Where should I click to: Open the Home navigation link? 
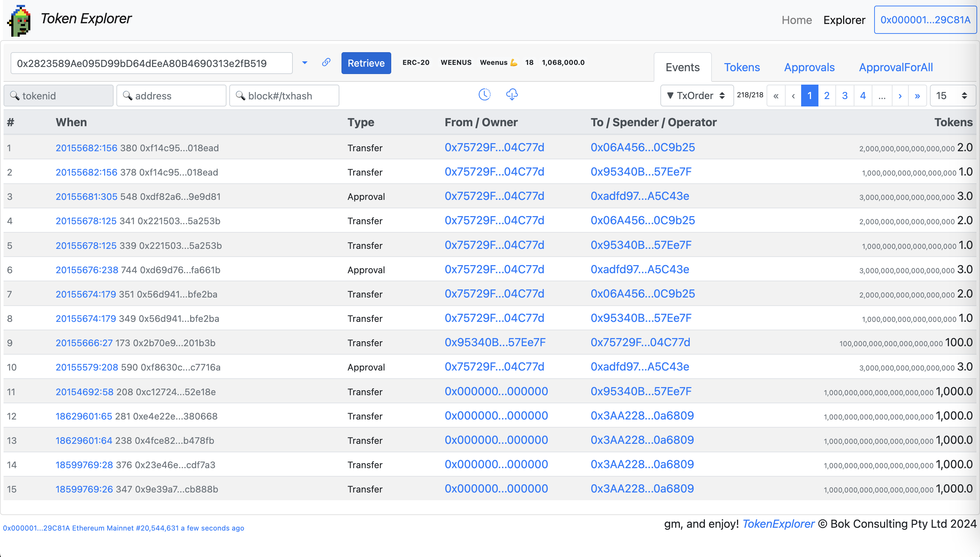click(796, 20)
